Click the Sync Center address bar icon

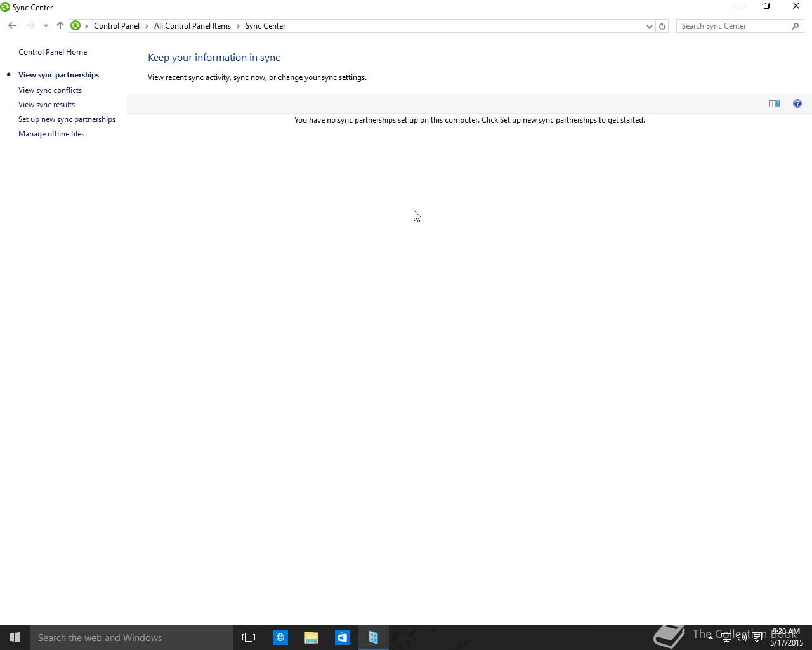[x=75, y=26]
